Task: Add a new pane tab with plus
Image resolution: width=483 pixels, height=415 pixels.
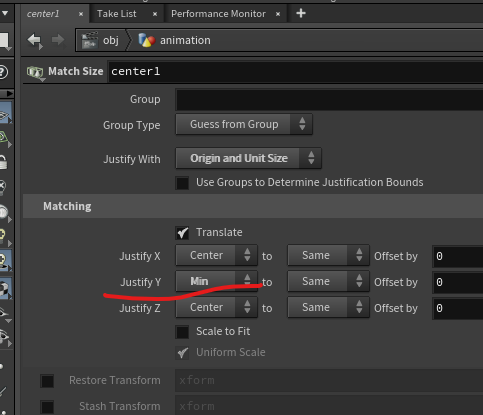Action: [301, 13]
